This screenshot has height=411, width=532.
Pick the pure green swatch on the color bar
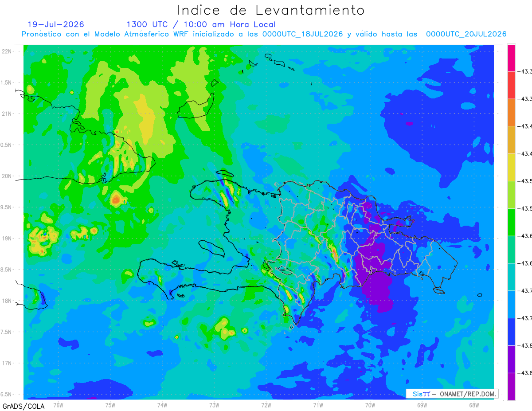point(511,222)
